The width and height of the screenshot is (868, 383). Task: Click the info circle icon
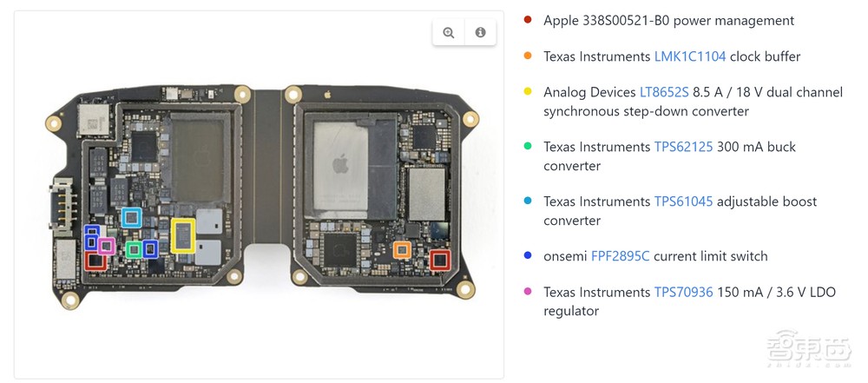480,32
